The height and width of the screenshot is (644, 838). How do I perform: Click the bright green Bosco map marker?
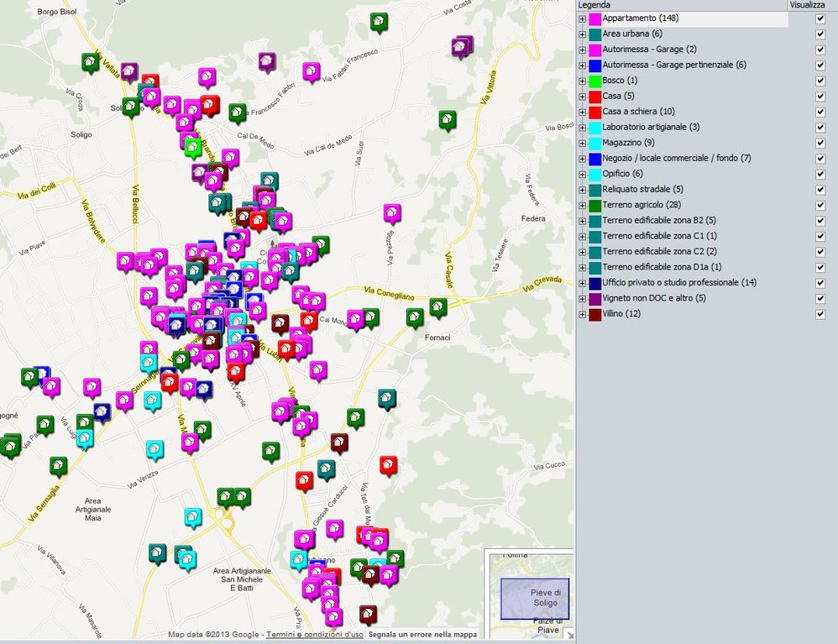pos(193,148)
